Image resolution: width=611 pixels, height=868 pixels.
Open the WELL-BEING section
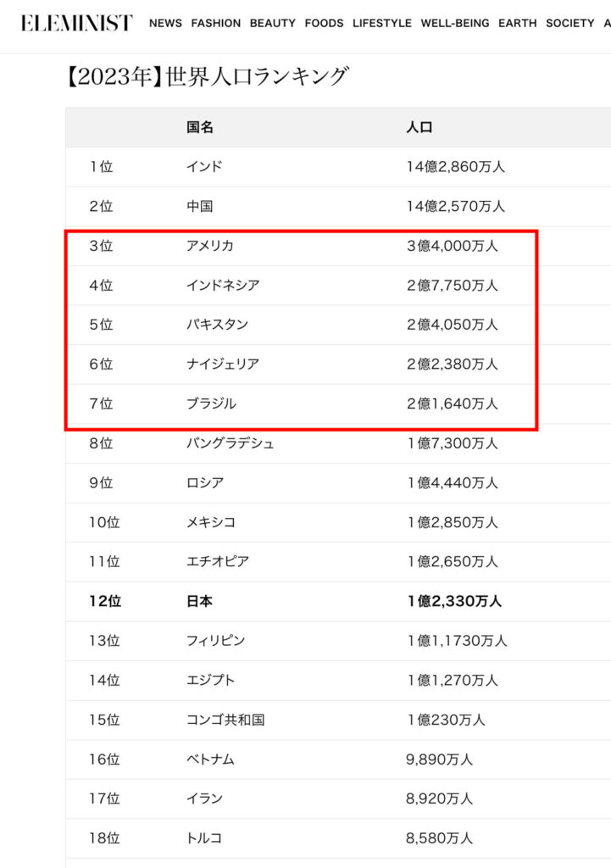coord(454,23)
